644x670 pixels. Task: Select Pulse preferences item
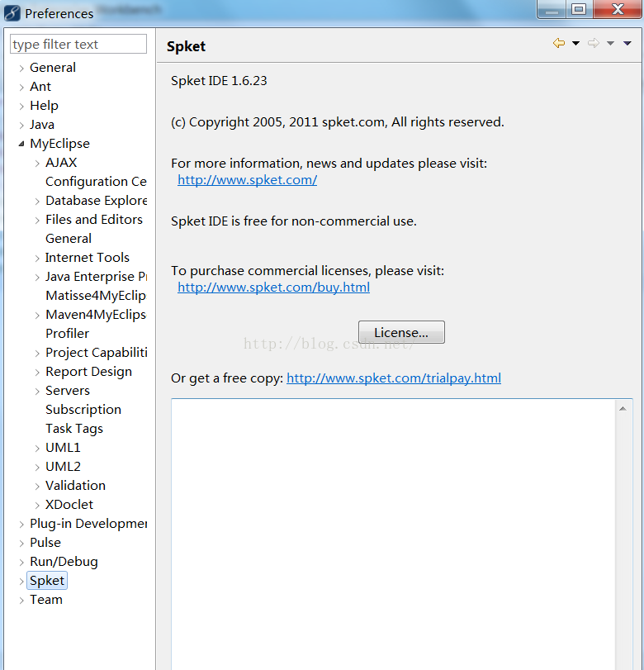tap(45, 543)
